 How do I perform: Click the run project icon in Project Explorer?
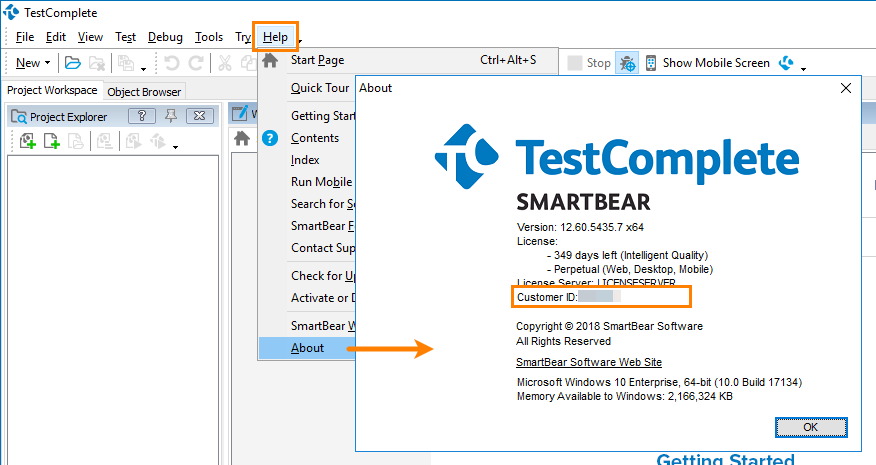pos(133,141)
